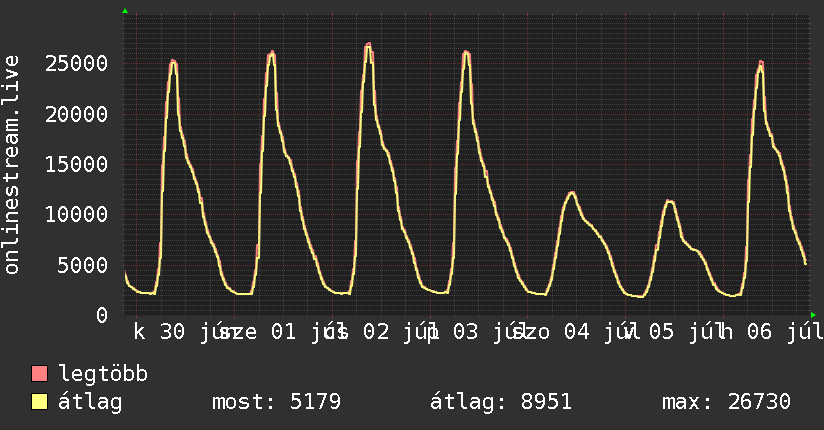This screenshot has width=824, height=430.
Task: Select the legtöbb legend label
Action: (103, 374)
